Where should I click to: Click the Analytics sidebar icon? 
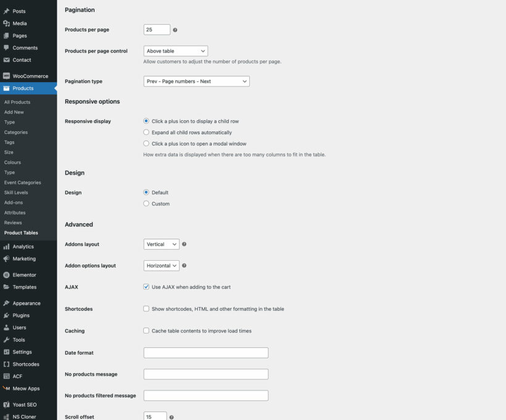(6, 246)
